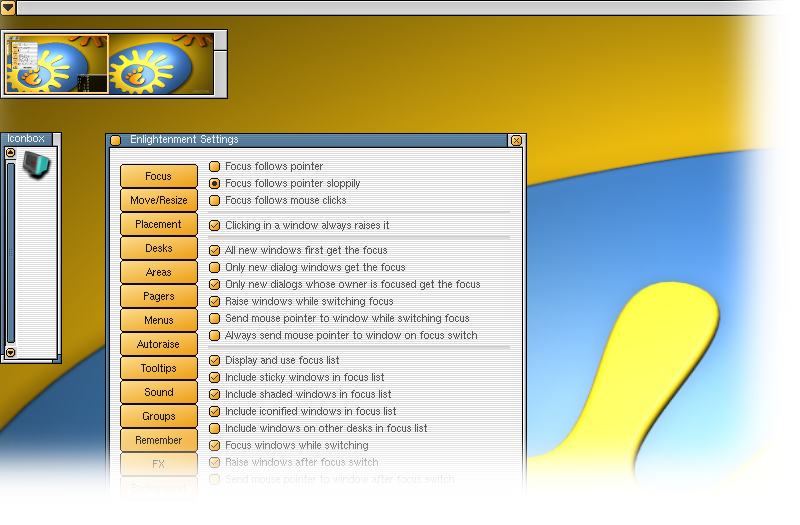Click the Iconbox scroll down arrow
Screen dimensions: 800x525
(x=10, y=352)
